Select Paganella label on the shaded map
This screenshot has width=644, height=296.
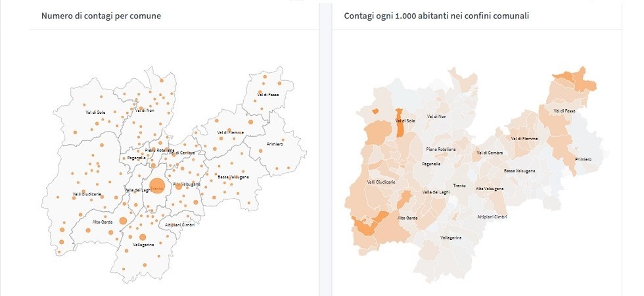[431, 164]
